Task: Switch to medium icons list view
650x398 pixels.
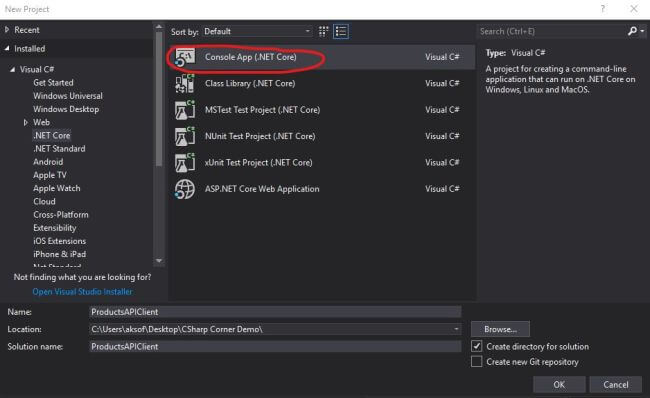Action: tap(341, 32)
